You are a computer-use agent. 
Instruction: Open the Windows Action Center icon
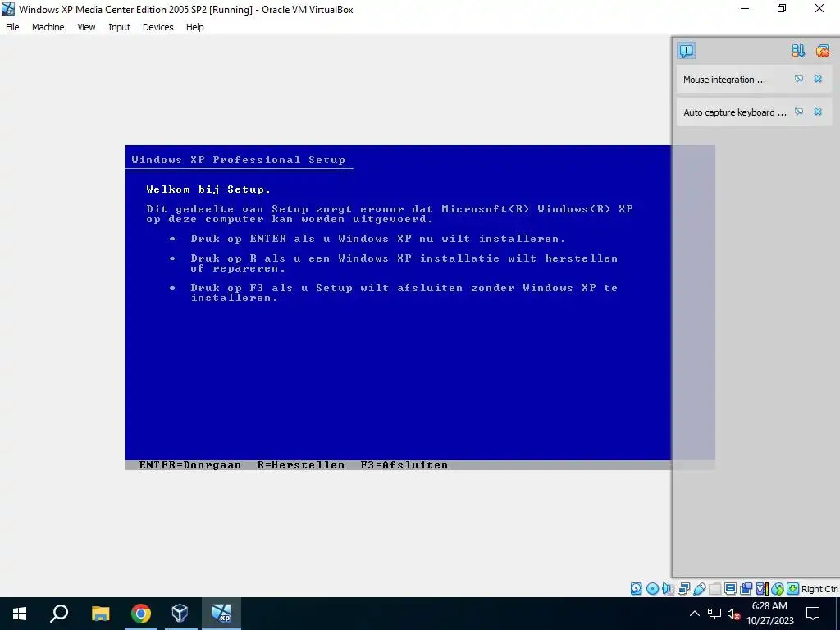813,614
